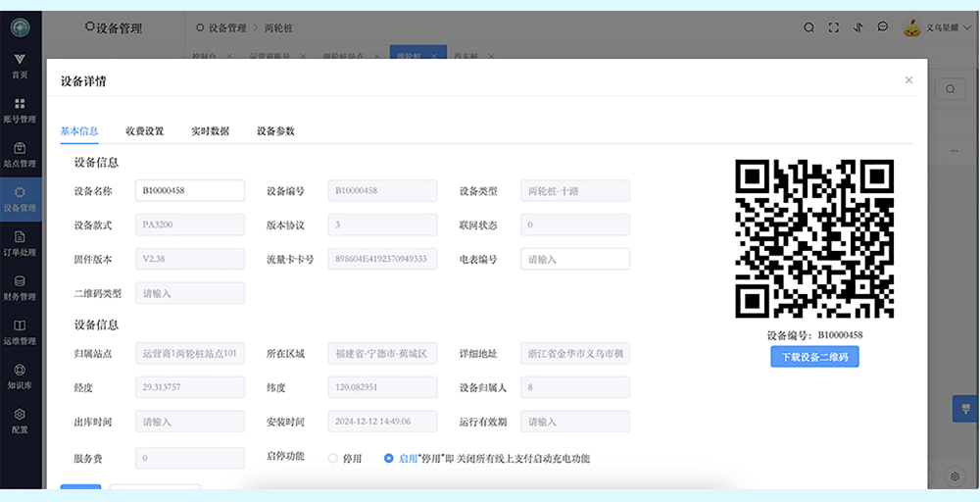Click the 固件版本 field V2.38

pyautogui.click(x=190, y=259)
